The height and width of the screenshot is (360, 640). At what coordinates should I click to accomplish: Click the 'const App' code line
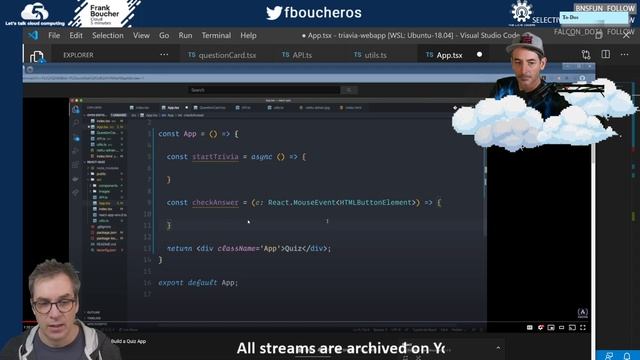tap(198, 134)
